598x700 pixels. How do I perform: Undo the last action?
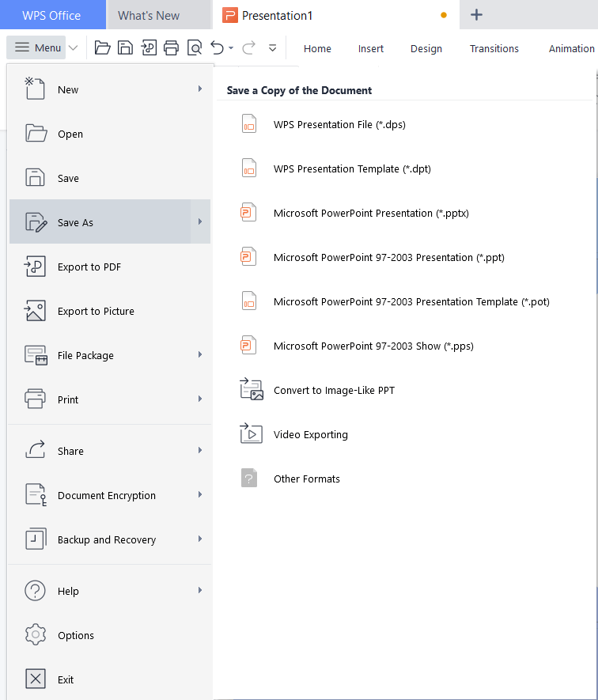click(215, 47)
